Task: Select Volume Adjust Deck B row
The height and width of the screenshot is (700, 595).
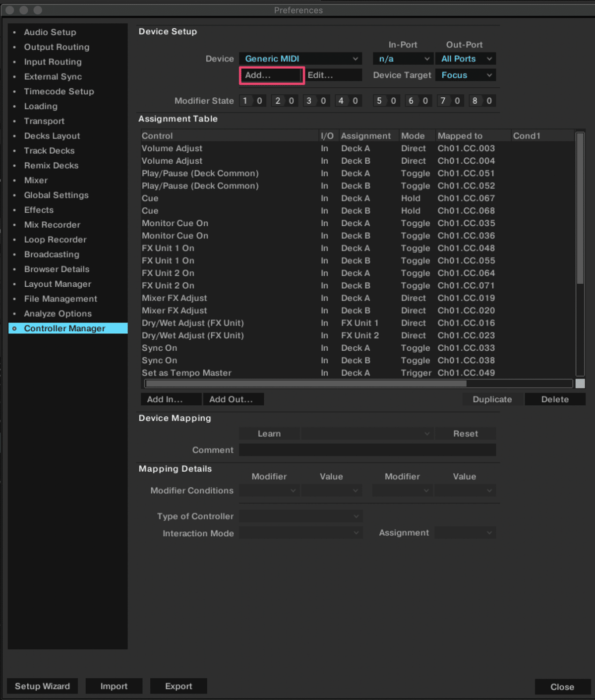Action: [357, 161]
